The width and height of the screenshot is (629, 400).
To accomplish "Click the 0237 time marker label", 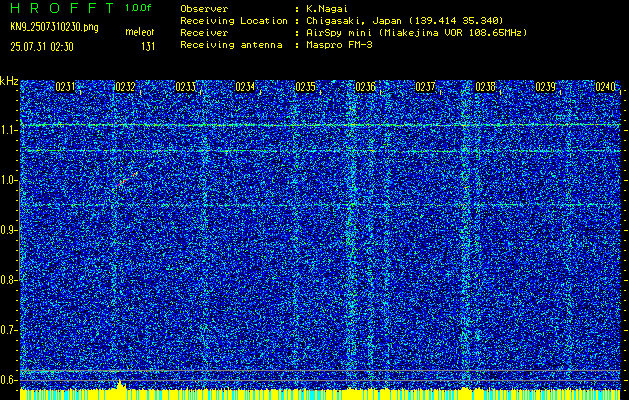I will click(x=425, y=87).
